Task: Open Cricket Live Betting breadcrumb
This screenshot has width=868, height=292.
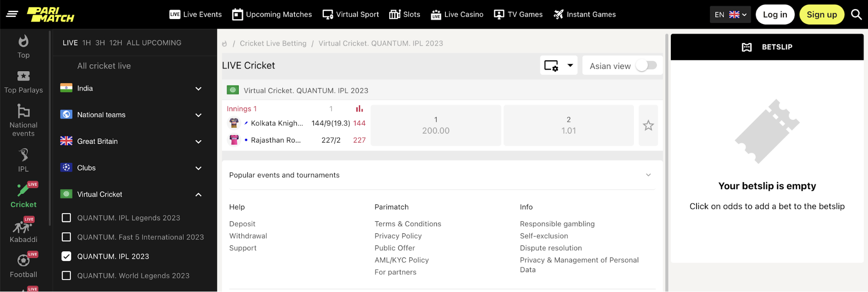Action: pos(273,43)
